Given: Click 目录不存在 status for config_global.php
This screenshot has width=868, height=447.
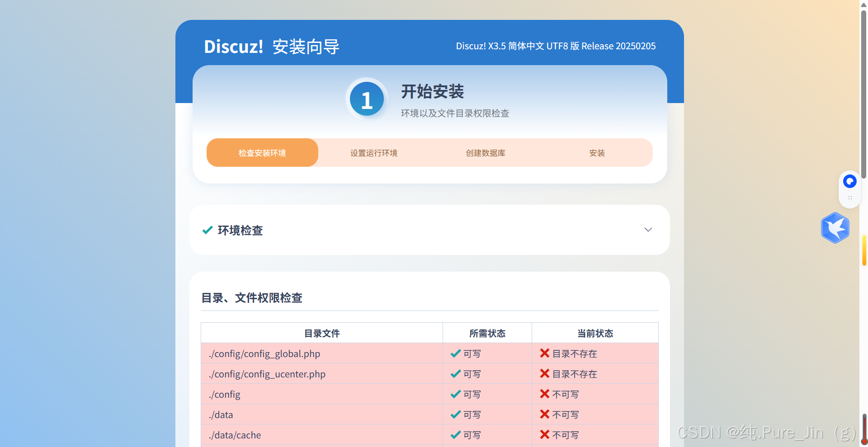Looking at the screenshot, I should point(575,354).
